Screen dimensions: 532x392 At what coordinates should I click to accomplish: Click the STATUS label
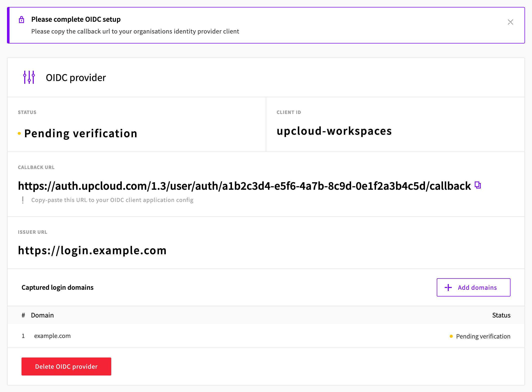[x=27, y=112]
